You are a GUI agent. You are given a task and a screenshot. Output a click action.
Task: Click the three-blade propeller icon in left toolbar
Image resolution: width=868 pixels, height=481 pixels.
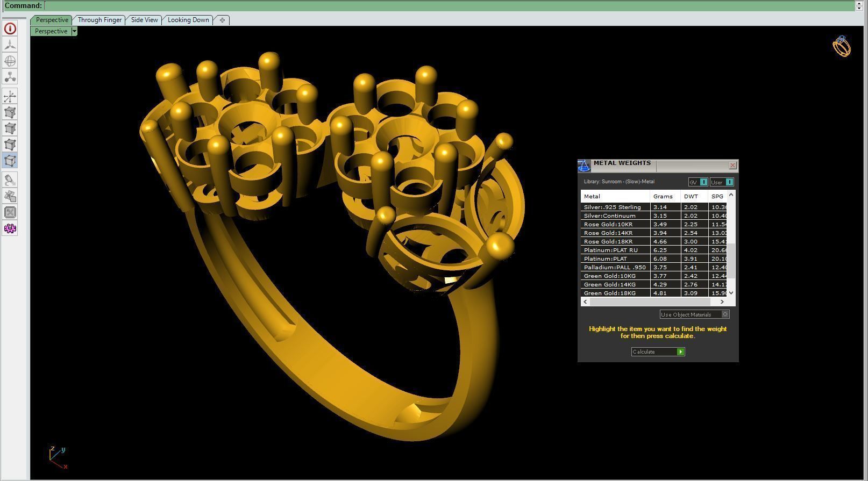point(10,45)
